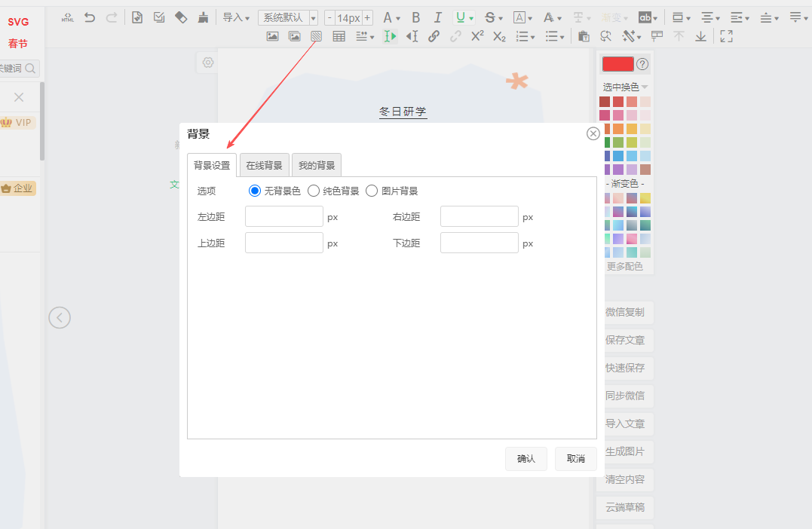Insert a table from toolbar

(x=339, y=36)
